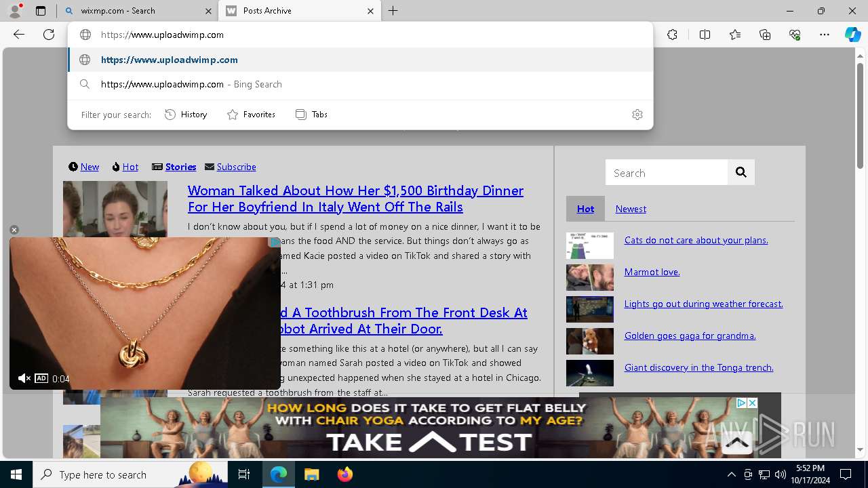
Task: Open Edge Settings and more menu
Action: pyautogui.click(x=825, y=35)
